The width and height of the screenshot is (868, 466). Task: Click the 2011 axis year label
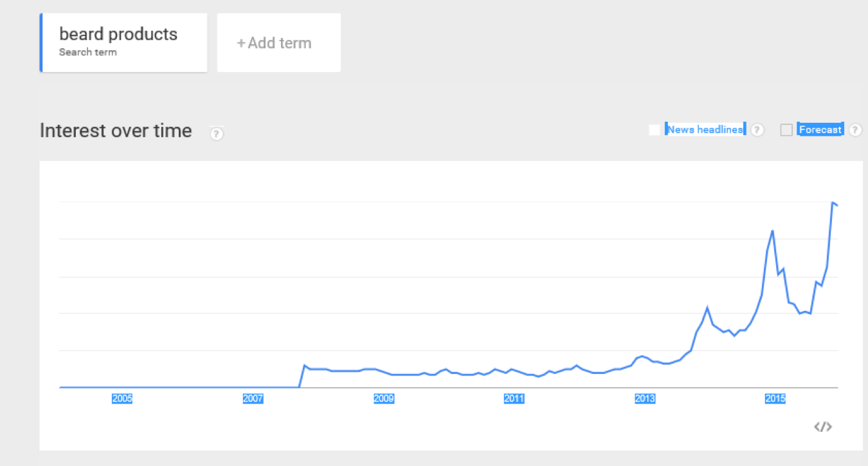pyautogui.click(x=514, y=398)
